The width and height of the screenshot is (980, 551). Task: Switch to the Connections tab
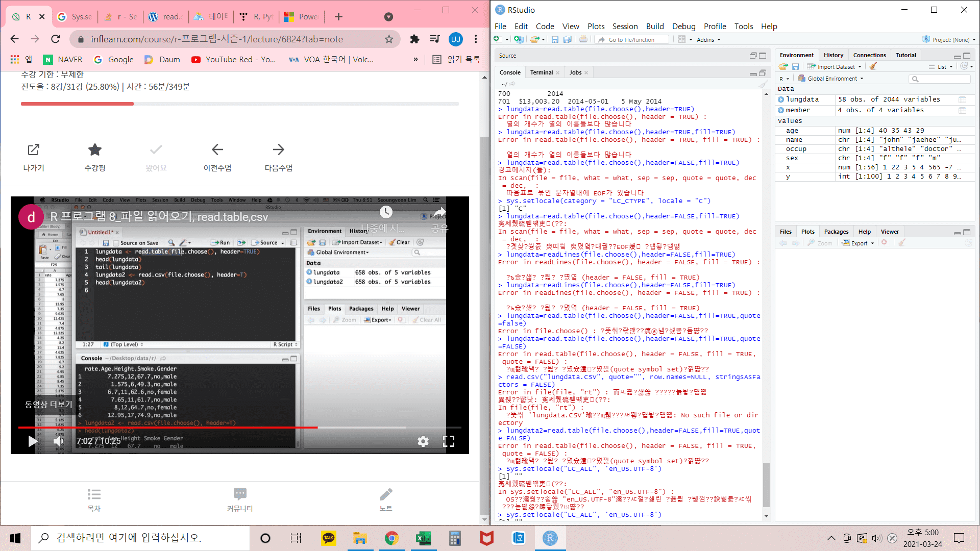pyautogui.click(x=869, y=55)
